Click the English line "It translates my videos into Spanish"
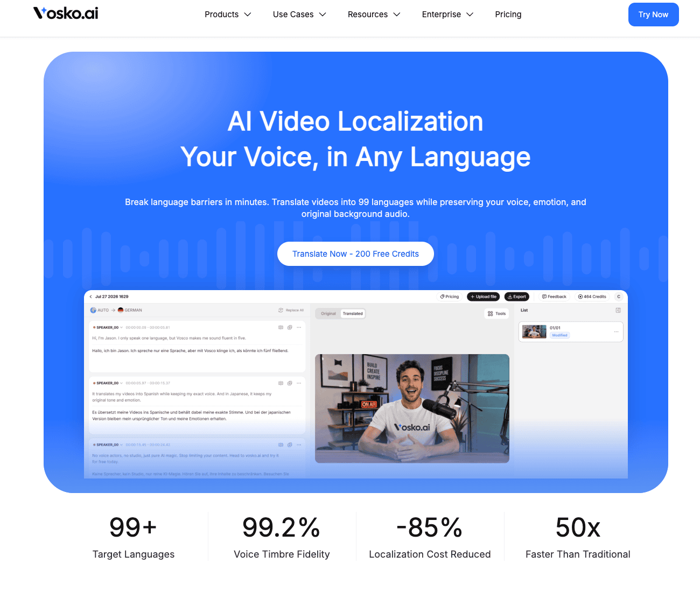 [x=181, y=397]
